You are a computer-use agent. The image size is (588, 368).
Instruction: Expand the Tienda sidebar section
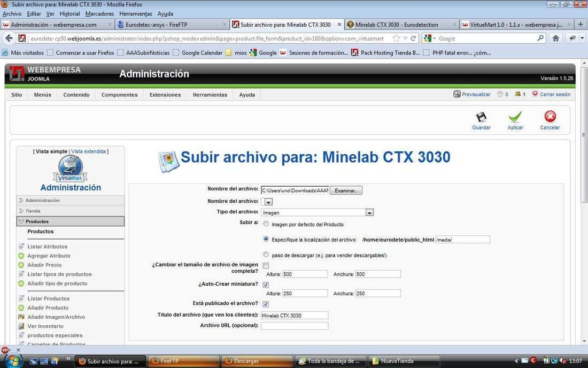(71, 211)
